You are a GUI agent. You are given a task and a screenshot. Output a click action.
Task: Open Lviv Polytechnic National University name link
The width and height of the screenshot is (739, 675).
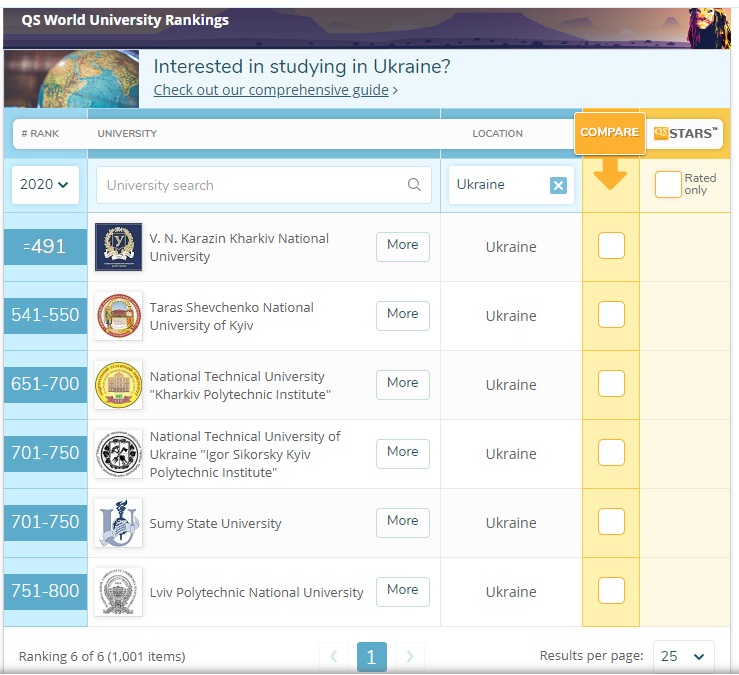tap(256, 592)
